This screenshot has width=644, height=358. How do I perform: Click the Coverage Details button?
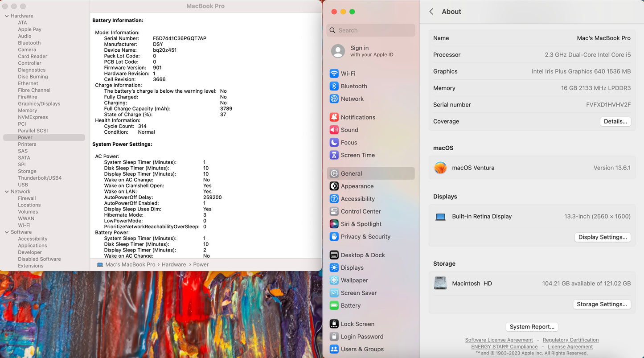[615, 121]
